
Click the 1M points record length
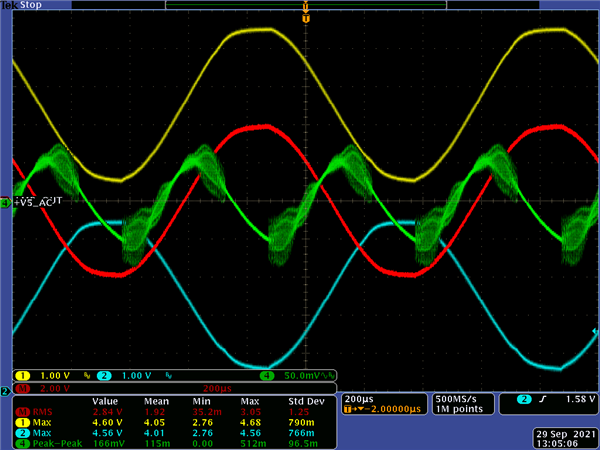[459, 409]
